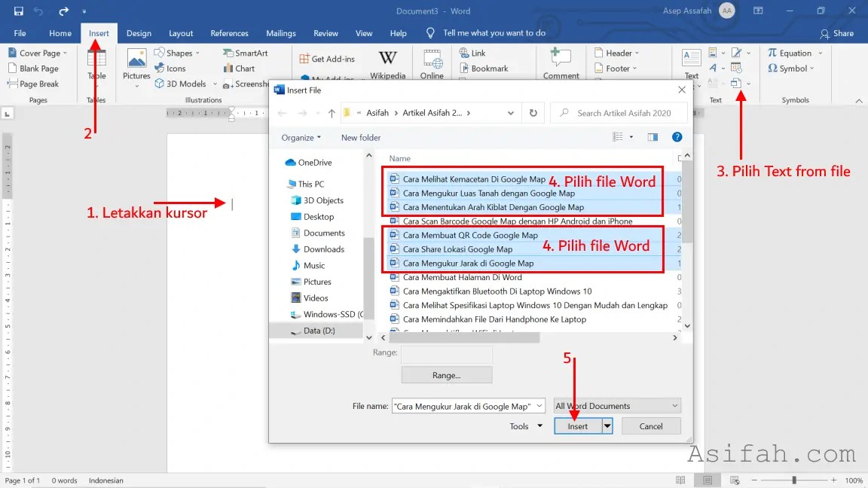868x488 pixels.
Task: Click the Range... button
Action: point(446,375)
